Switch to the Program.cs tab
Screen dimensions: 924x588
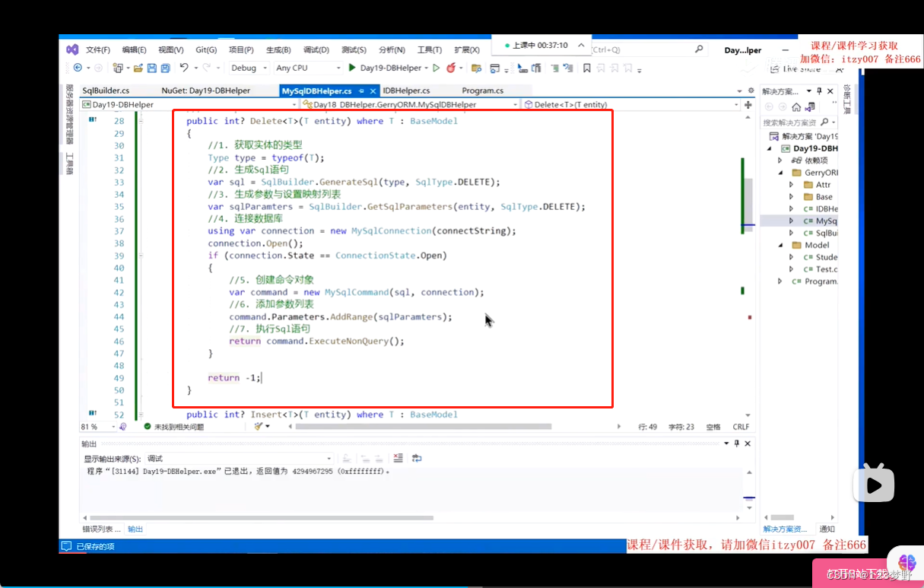point(482,91)
